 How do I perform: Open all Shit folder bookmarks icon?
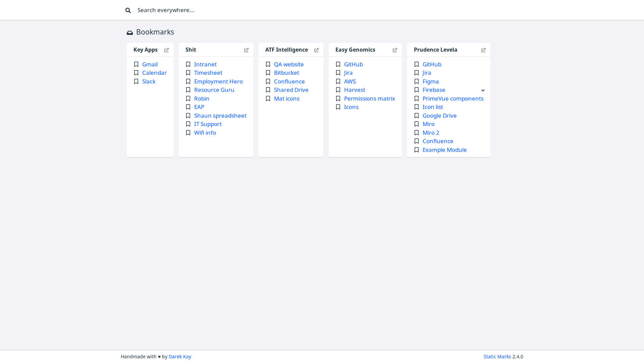[246, 50]
